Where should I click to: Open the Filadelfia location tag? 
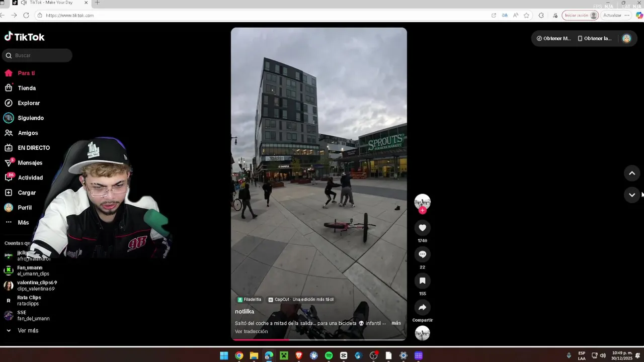[x=250, y=300]
